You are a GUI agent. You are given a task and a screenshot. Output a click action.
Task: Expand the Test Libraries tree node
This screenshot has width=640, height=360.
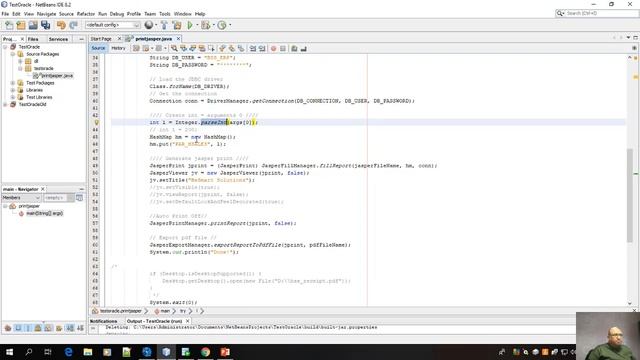(x=13, y=97)
